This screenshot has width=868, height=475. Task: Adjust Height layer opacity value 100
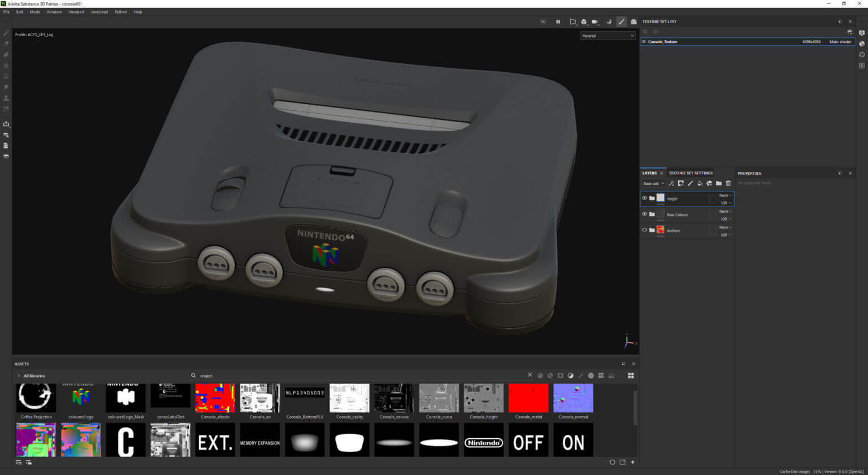click(726, 202)
